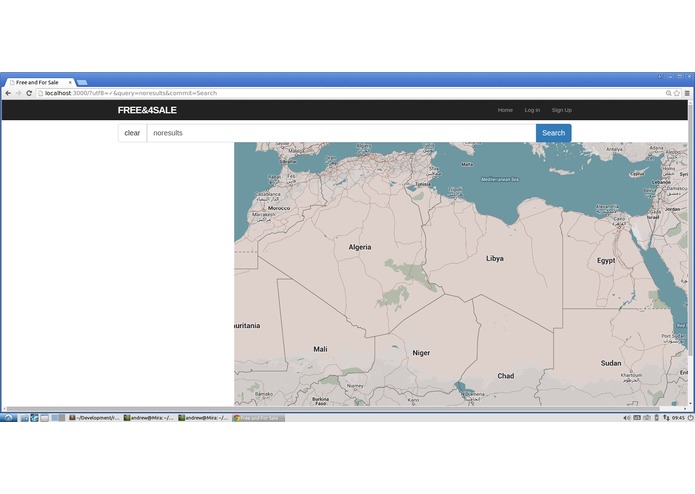Click the Sudan label on the map
The width and height of the screenshot is (695, 494).
(611, 363)
